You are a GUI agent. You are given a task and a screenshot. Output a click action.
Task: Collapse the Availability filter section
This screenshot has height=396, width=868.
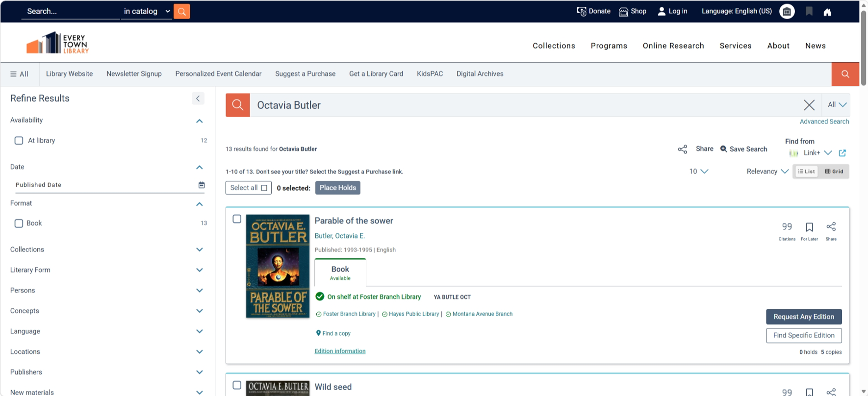(200, 121)
